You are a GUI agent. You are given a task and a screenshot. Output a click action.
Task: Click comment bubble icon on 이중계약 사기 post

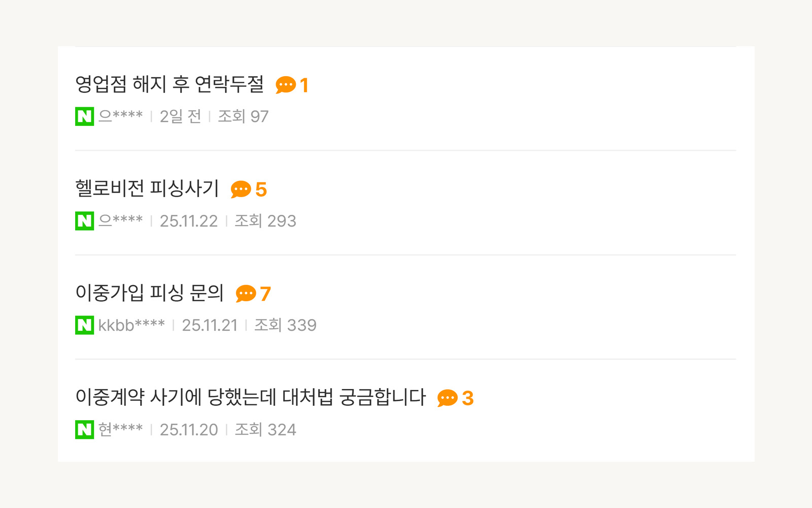click(x=448, y=398)
